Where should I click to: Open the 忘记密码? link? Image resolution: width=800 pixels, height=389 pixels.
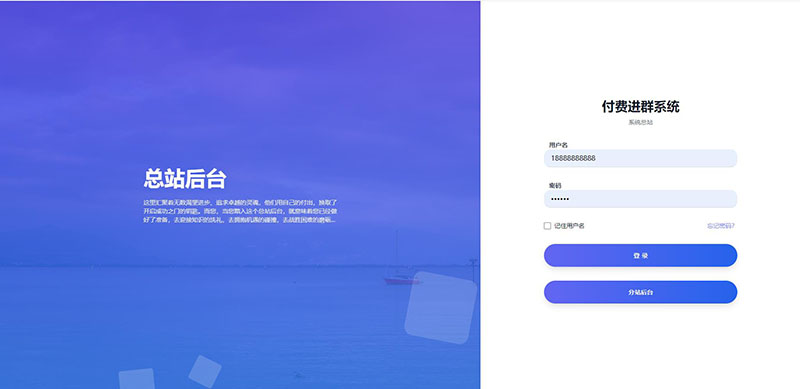pos(720,226)
